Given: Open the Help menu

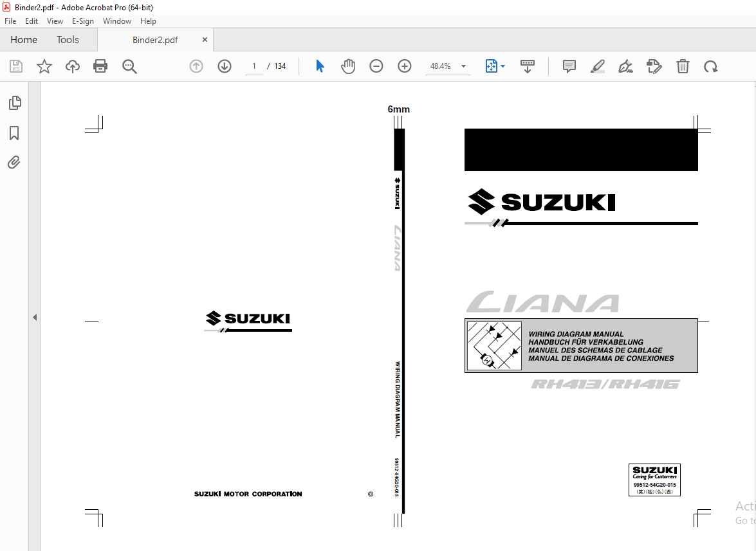Looking at the screenshot, I should (x=148, y=21).
